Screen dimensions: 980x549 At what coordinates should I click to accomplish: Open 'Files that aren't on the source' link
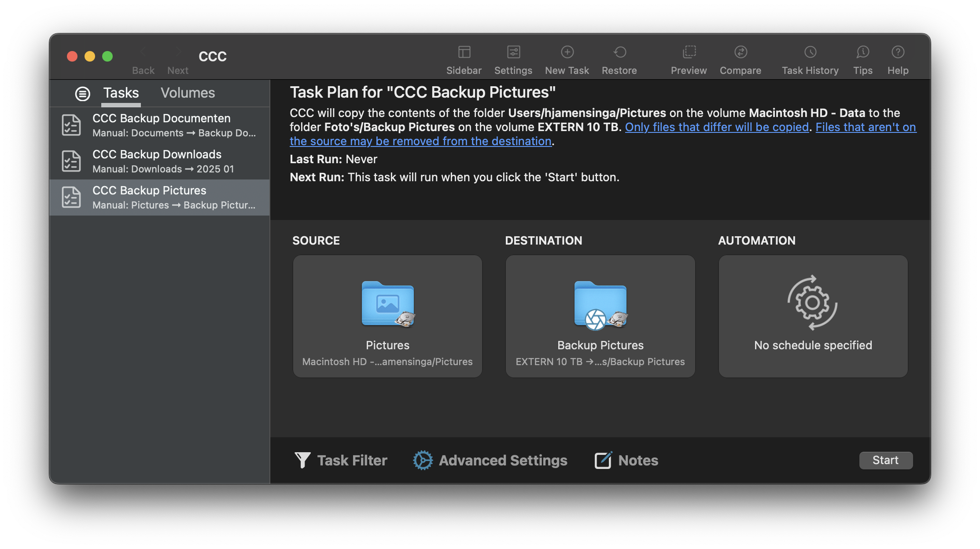[866, 127]
